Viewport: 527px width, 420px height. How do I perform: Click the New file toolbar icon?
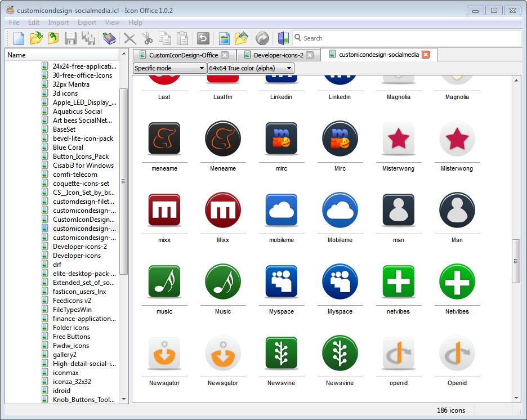click(x=19, y=38)
